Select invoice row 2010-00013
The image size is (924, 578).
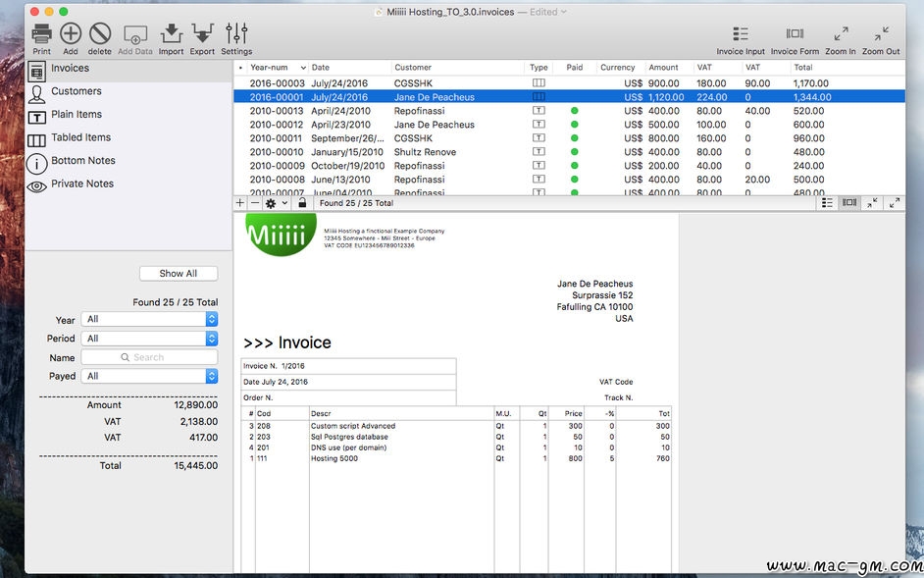(x=569, y=111)
